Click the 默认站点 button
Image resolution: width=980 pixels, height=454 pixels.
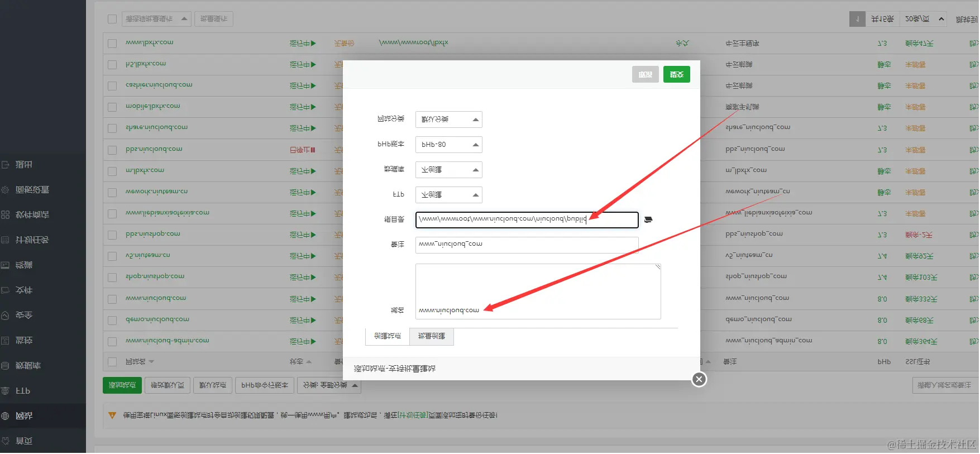(x=213, y=385)
